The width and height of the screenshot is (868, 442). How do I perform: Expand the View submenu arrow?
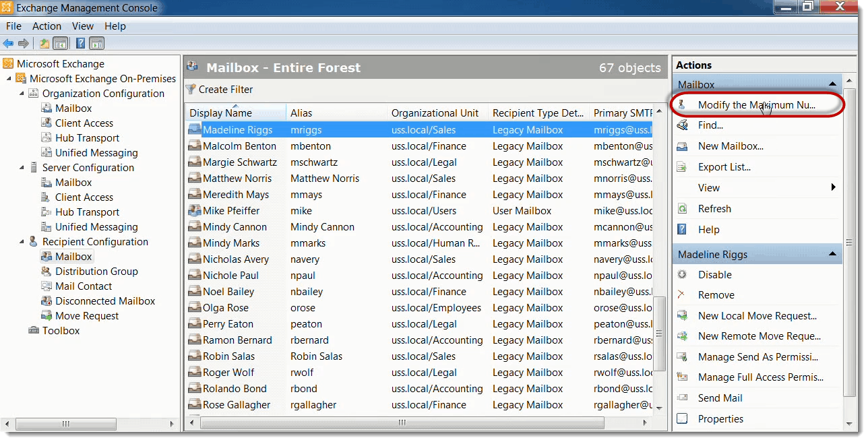coord(834,188)
